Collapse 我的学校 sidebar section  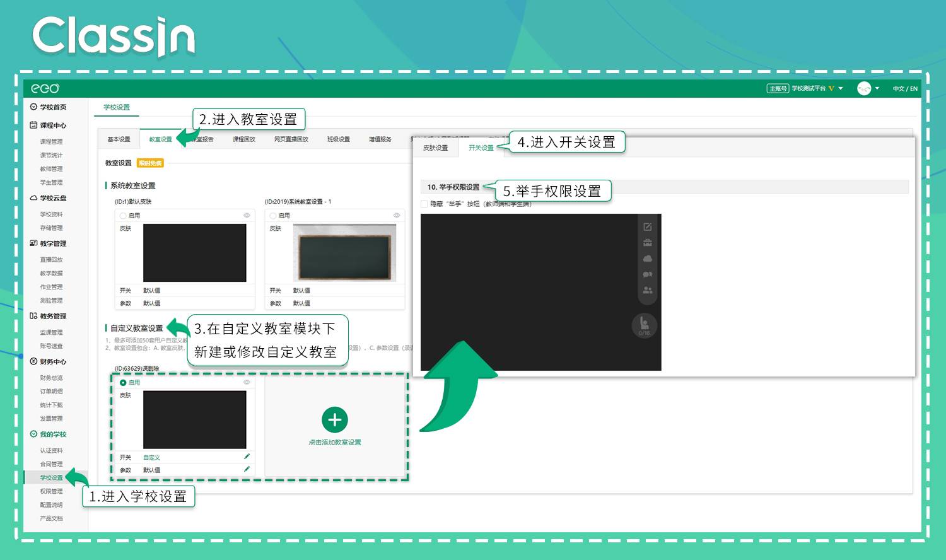53,435
